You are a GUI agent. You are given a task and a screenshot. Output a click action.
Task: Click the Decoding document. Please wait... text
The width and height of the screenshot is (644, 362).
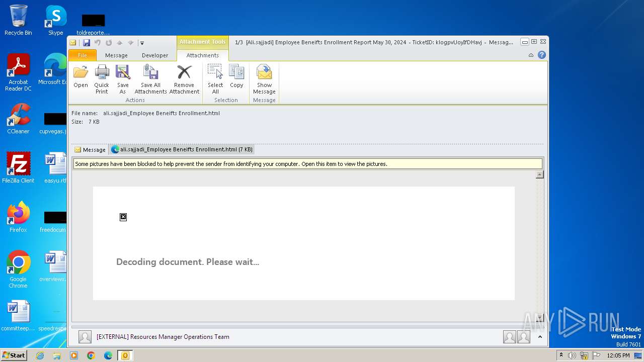click(x=188, y=262)
